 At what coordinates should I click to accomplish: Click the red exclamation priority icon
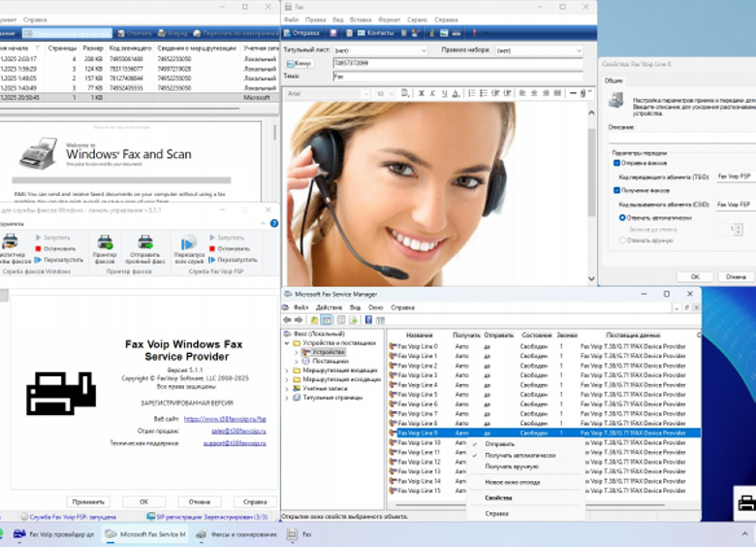[474, 33]
